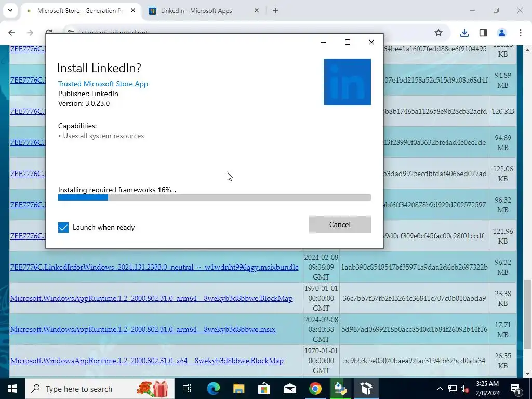The image size is (532, 399).
Task: Toggle Chrome side panel
Action: click(483, 33)
